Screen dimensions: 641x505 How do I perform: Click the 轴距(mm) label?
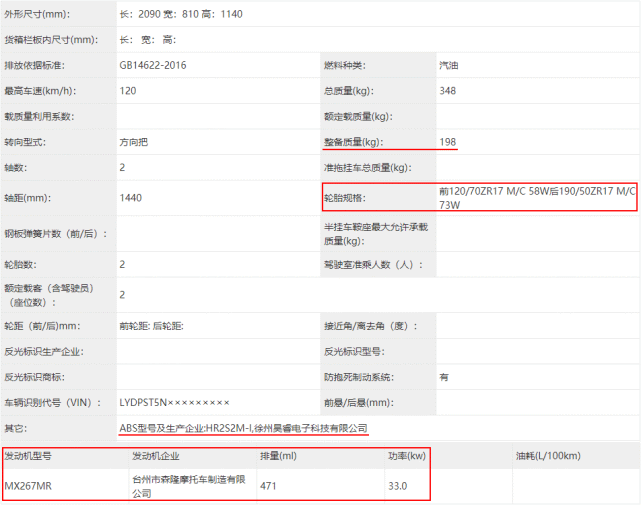[27, 198]
